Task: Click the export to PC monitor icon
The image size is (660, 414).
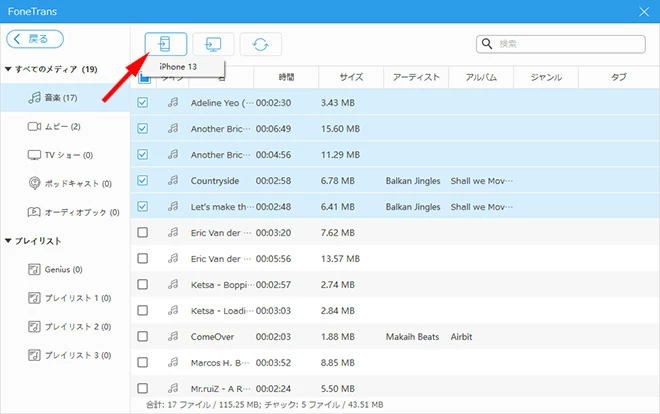Action: pyautogui.click(x=213, y=44)
